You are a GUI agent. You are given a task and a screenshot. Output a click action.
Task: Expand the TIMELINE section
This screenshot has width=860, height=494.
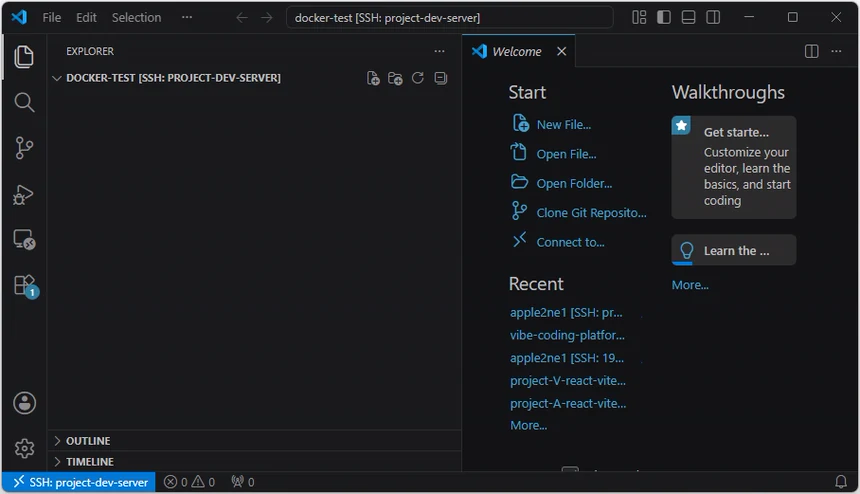point(255,462)
